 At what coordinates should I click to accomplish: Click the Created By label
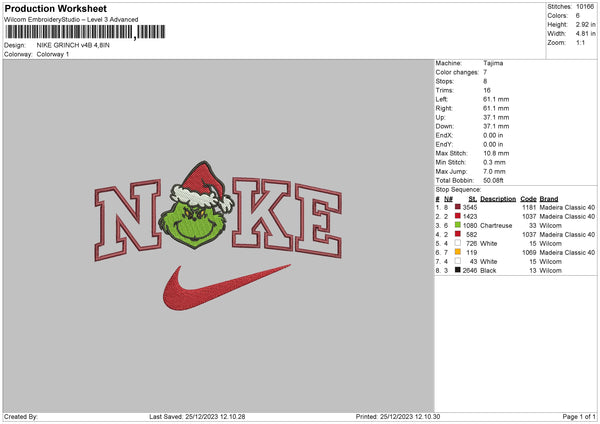tap(21, 416)
